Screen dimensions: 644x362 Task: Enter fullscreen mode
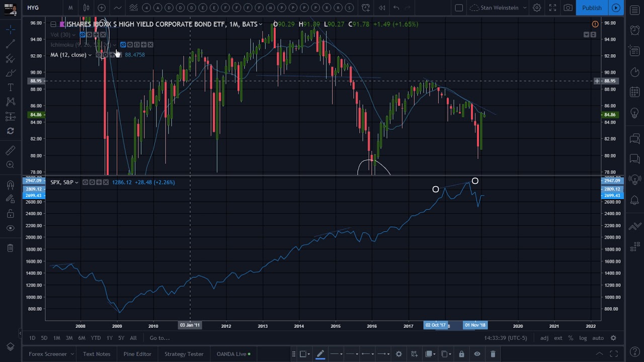[552, 8]
